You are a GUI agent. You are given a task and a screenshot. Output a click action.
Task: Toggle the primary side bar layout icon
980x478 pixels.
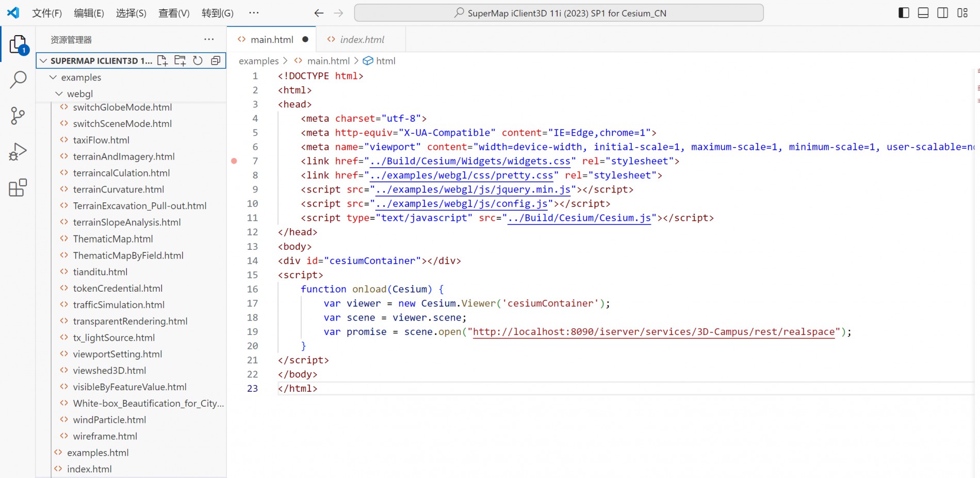904,13
